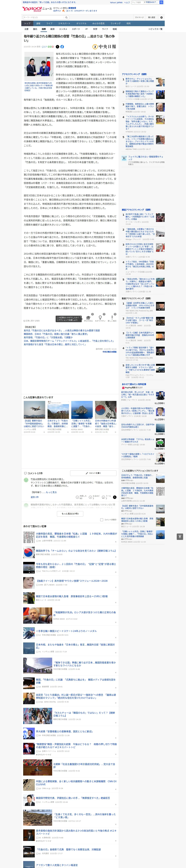Open ranking article 代替関税、発表翌日に上乗せ表明

140,106
